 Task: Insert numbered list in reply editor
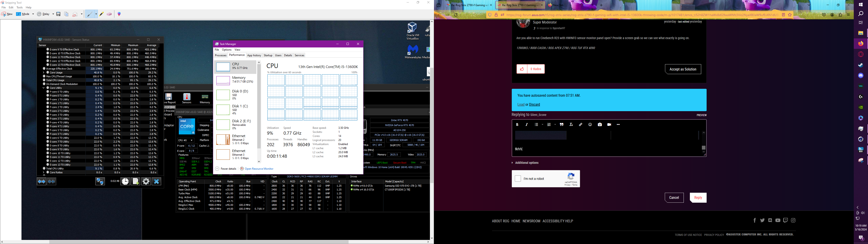click(549, 125)
